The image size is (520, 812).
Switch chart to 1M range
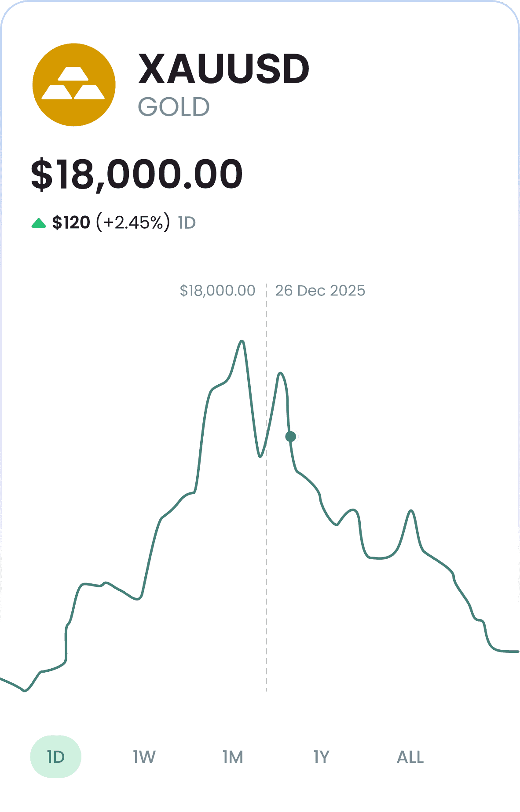click(233, 757)
